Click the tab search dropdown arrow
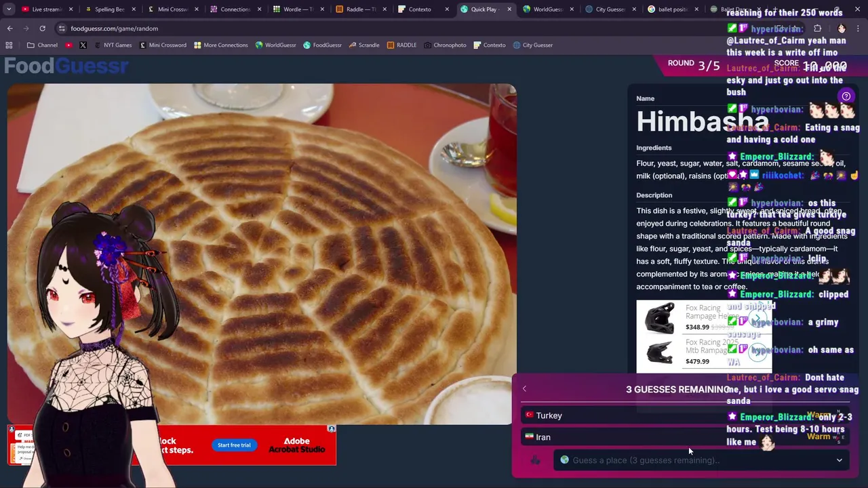 tap(9, 9)
